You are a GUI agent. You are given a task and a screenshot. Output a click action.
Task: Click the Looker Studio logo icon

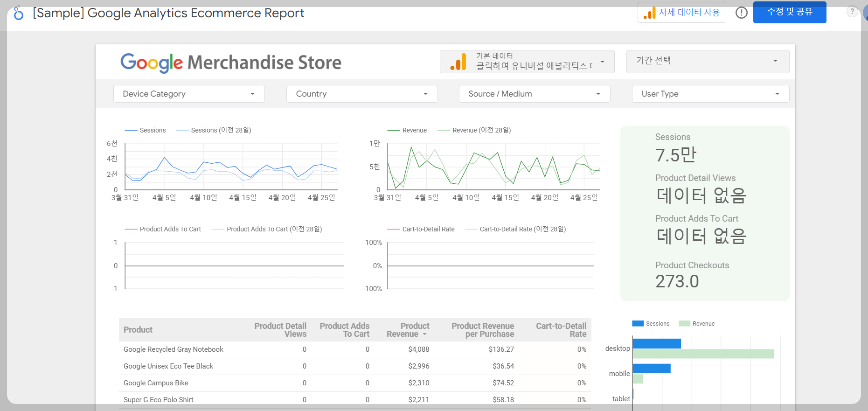coord(18,14)
